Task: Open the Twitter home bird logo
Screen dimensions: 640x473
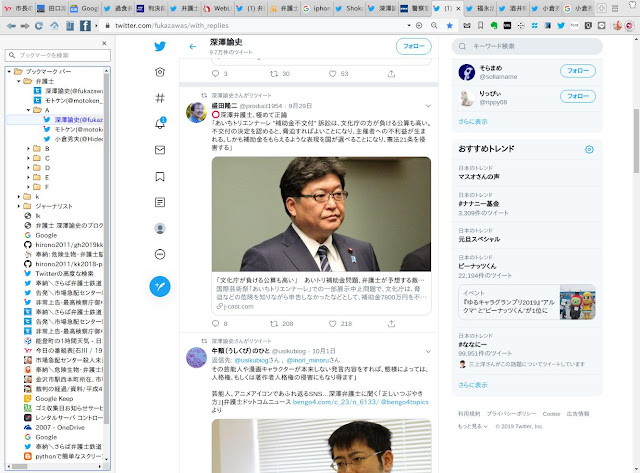Action: [160, 46]
